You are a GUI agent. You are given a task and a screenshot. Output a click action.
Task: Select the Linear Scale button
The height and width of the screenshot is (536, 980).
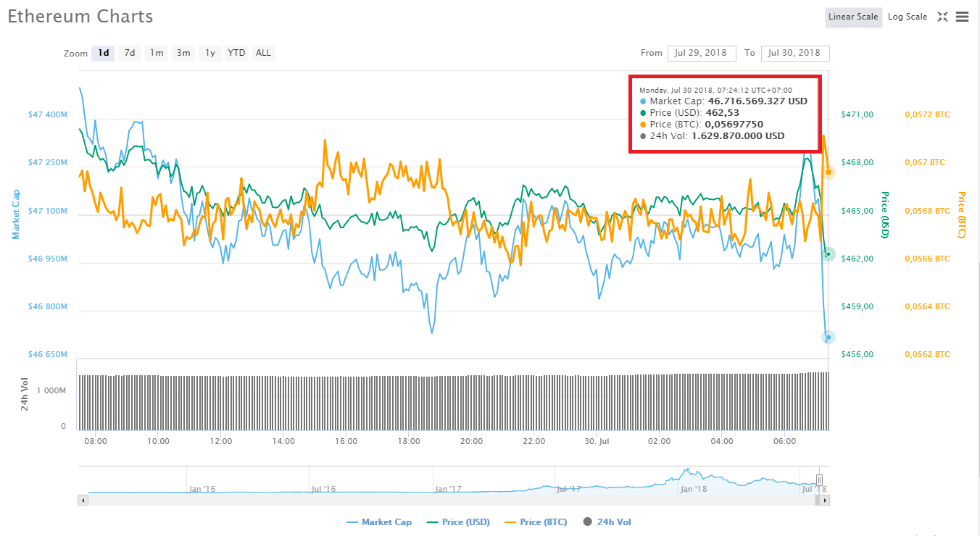click(x=853, y=17)
